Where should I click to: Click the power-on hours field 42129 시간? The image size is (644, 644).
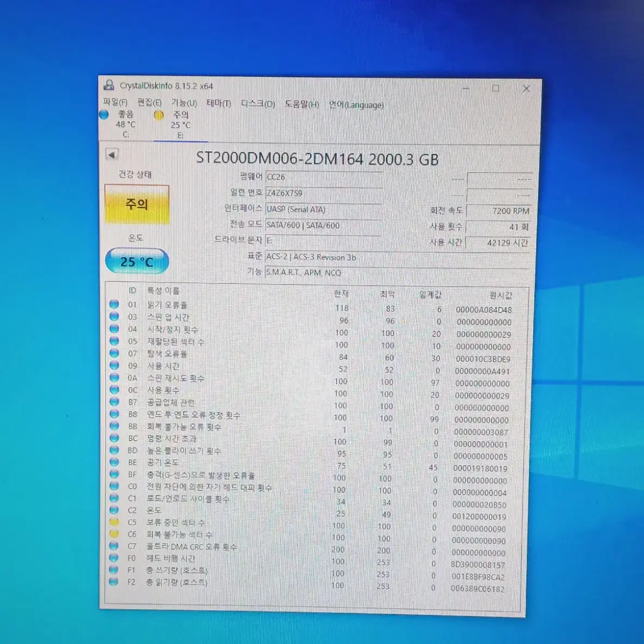click(499, 243)
